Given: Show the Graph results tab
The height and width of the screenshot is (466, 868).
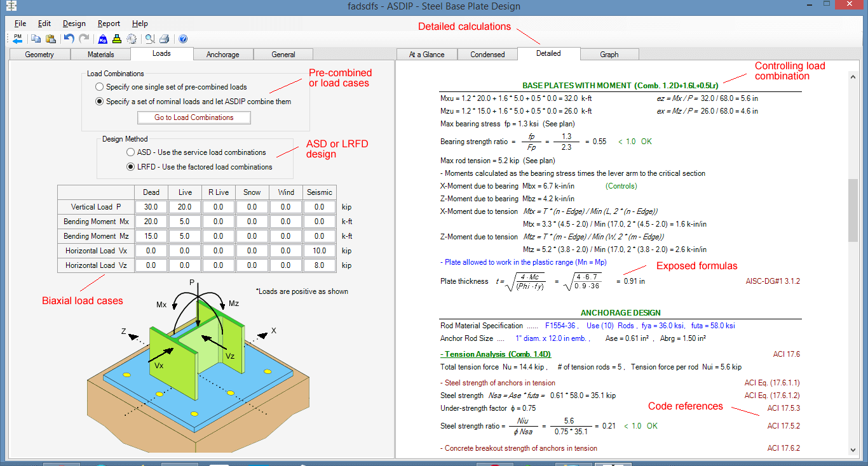Looking at the screenshot, I should click(609, 55).
